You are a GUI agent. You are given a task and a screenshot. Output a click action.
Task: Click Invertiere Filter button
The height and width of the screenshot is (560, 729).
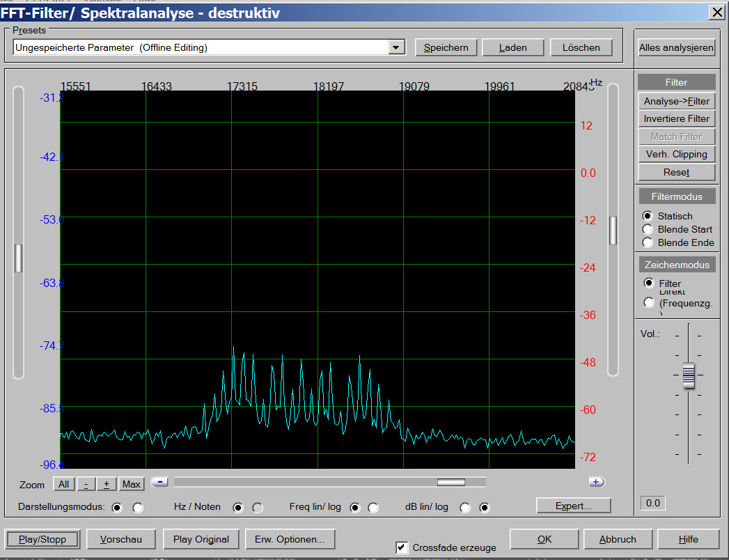[x=676, y=118]
